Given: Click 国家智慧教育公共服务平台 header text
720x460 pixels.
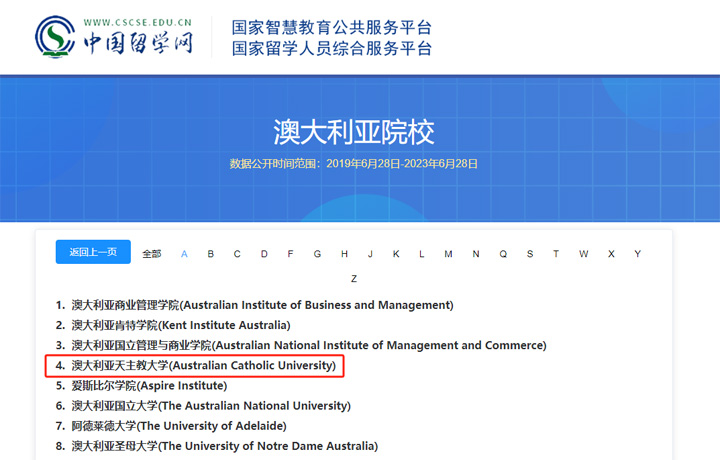Looking at the screenshot, I should [332, 27].
